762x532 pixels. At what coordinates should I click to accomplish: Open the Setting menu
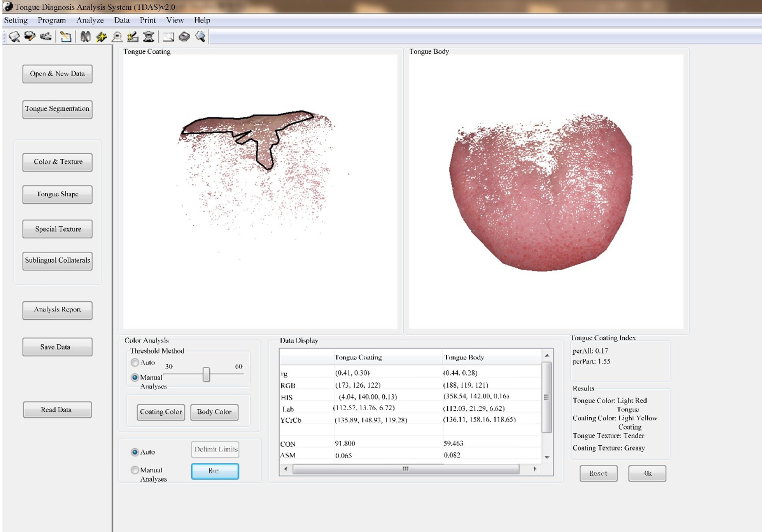(x=16, y=20)
